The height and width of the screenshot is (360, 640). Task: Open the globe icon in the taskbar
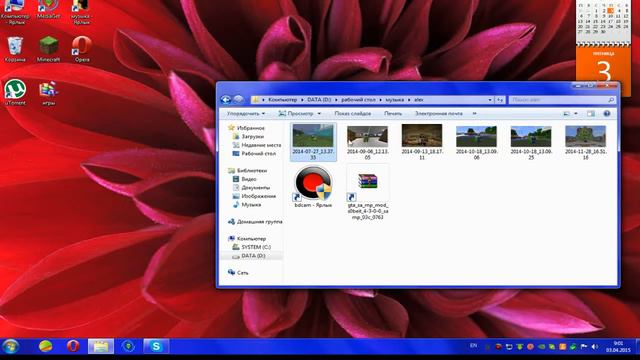pyautogui.click(x=128, y=347)
